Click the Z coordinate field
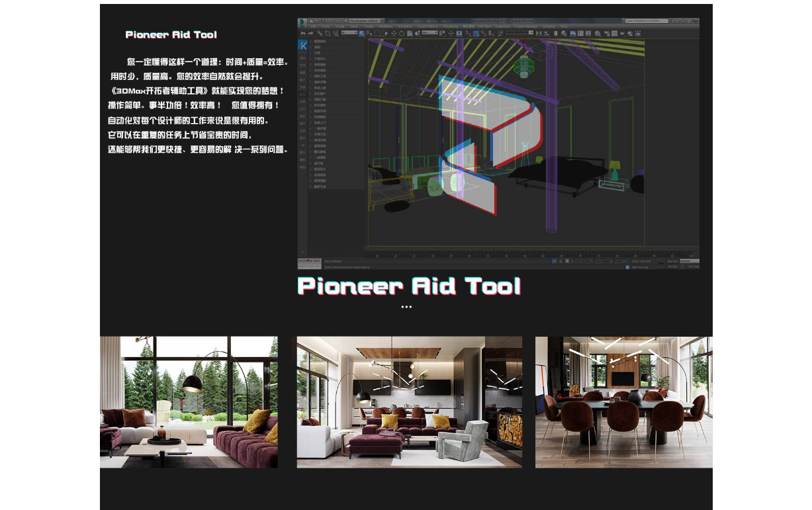This screenshot has width=812, height=510. (621, 261)
